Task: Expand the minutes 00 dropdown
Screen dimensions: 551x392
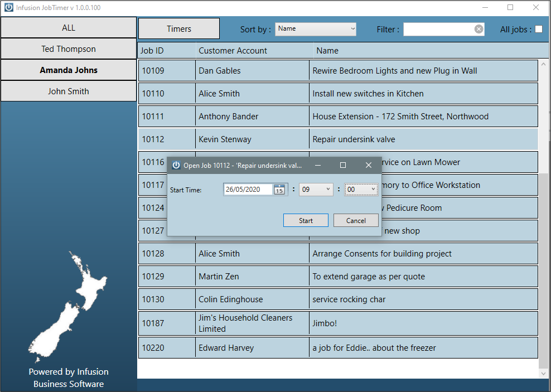Action: pos(361,190)
